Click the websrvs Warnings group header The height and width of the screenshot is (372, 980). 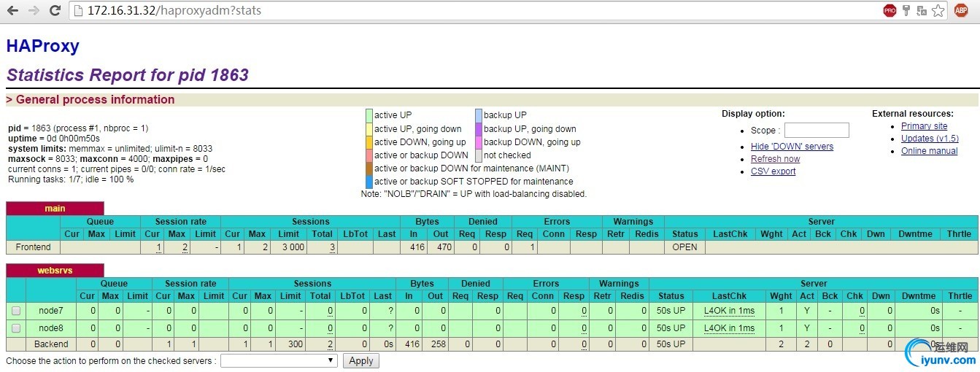click(x=619, y=284)
